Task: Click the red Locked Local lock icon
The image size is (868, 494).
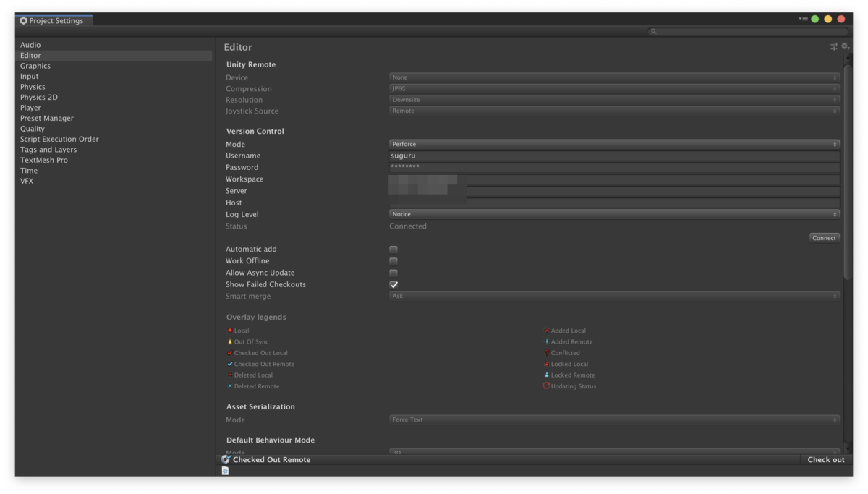Action: (x=547, y=364)
